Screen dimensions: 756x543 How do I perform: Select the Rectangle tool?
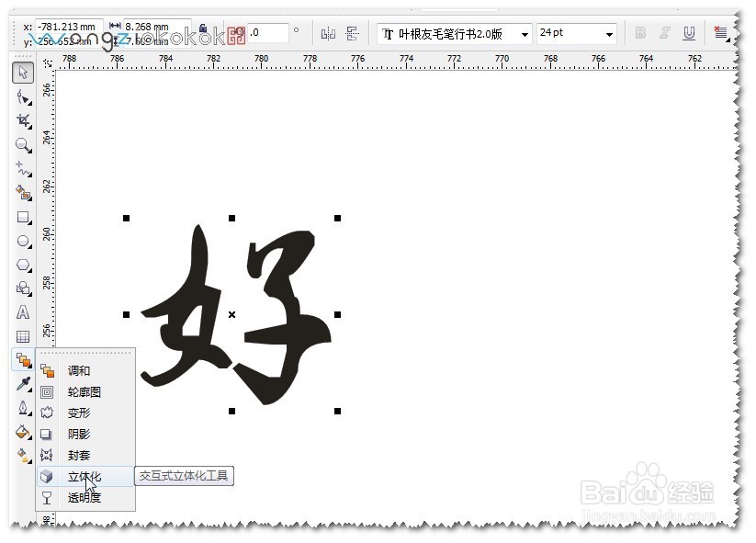[x=23, y=219]
